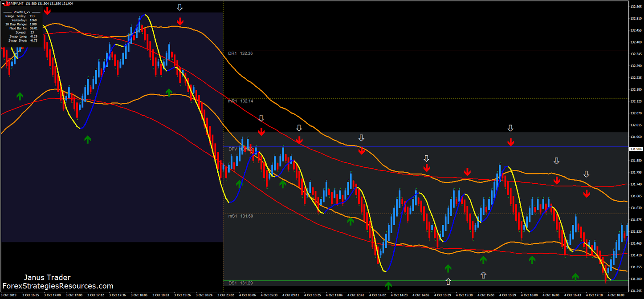Select the white hollow up arrow near DS1
The height and width of the screenshot is (299, 644).
point(447,281)
